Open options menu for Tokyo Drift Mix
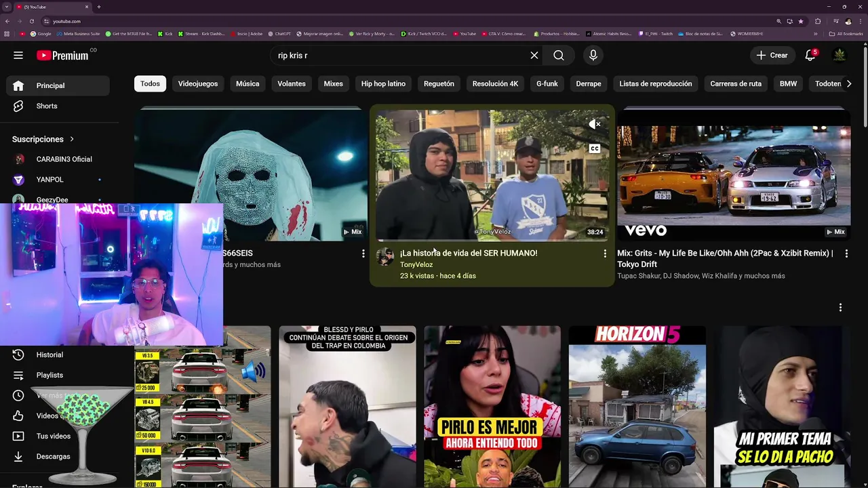 click(846, 253)
